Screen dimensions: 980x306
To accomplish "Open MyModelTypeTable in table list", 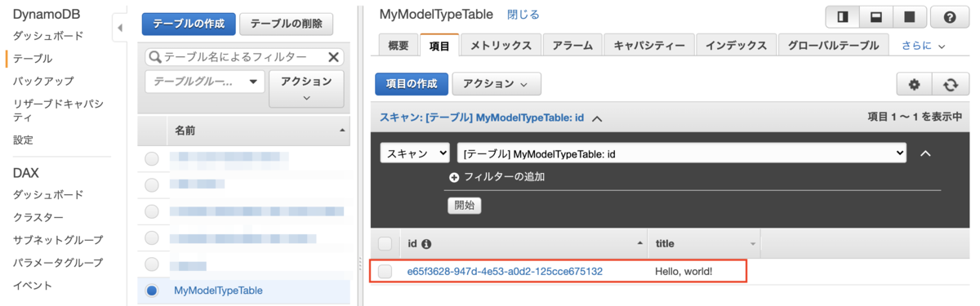I will tap(219, 290).
